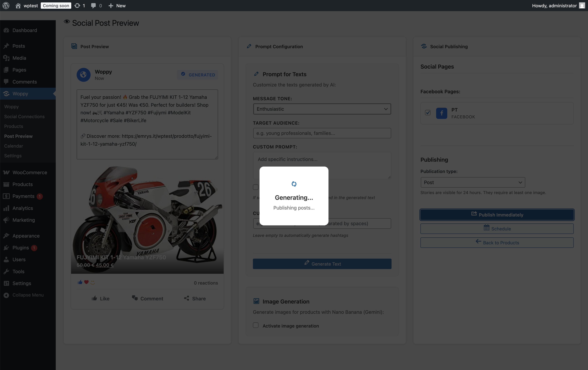Uncheck the PT Facebook page checkbox

[x=428, y=112]
